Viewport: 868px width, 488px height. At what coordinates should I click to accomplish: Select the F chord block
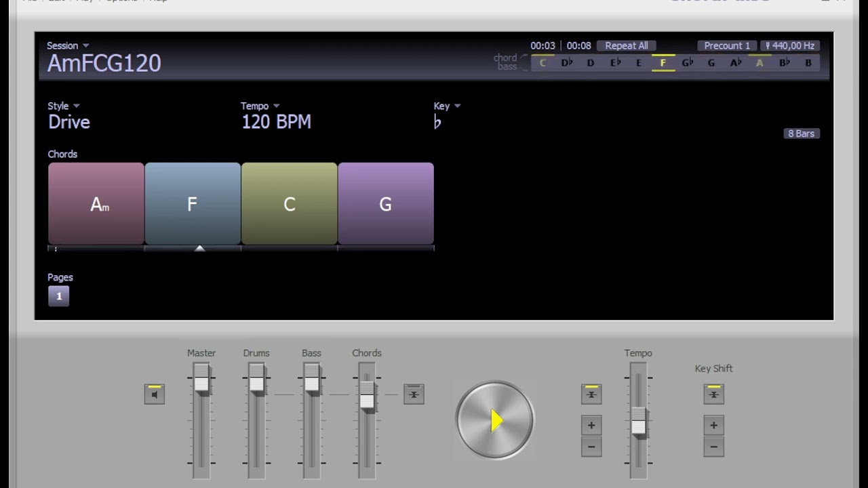(193, 203)
